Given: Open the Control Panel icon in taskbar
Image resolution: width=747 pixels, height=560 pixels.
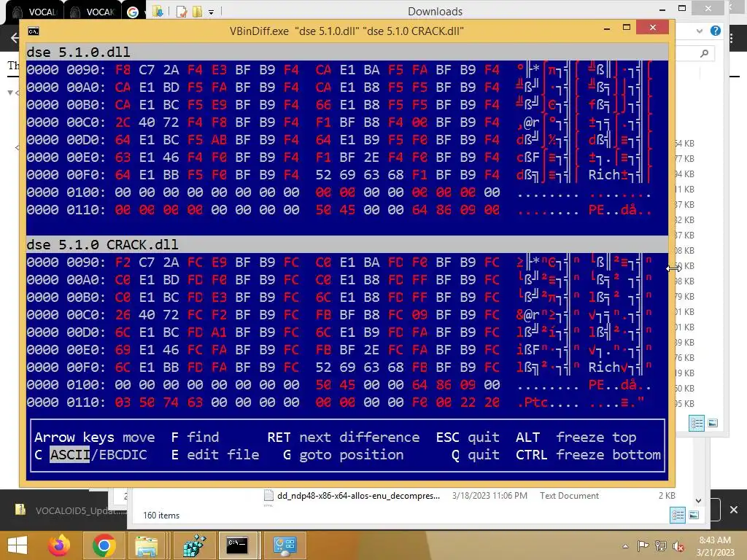Looking at the screenshot, I should click(285, 545).
